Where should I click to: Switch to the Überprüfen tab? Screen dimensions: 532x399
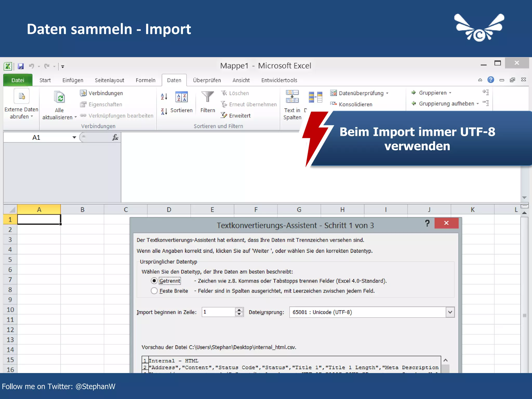click(x=207, y=80)
